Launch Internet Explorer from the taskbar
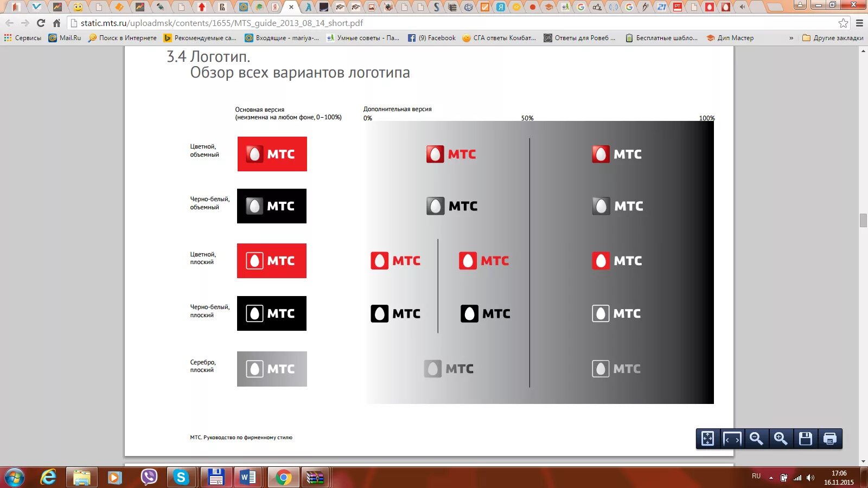Screen dimensions: 868x488 pos(49,478)
